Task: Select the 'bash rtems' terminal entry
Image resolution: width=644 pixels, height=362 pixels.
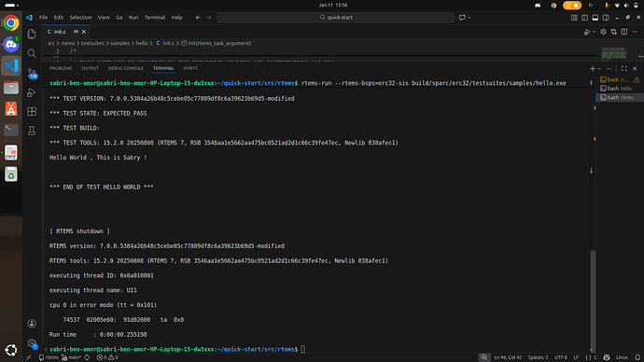Action: [x=620, y=98]
